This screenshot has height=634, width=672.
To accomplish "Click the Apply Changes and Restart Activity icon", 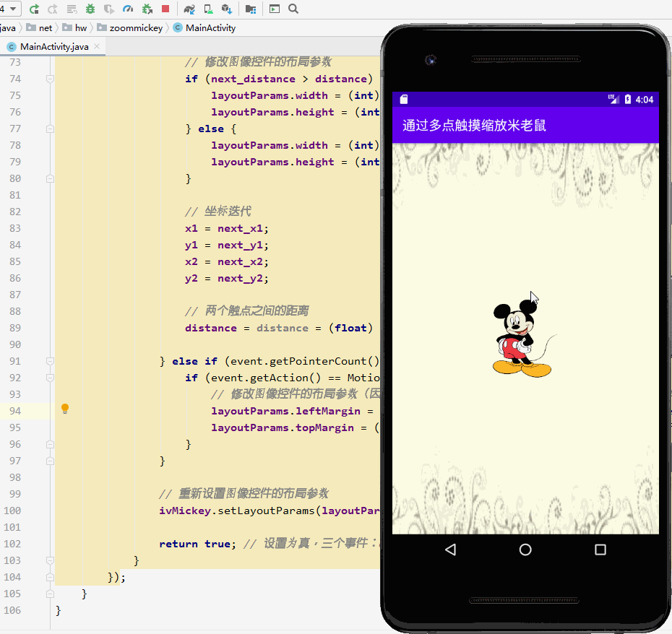I will [52, 9].
